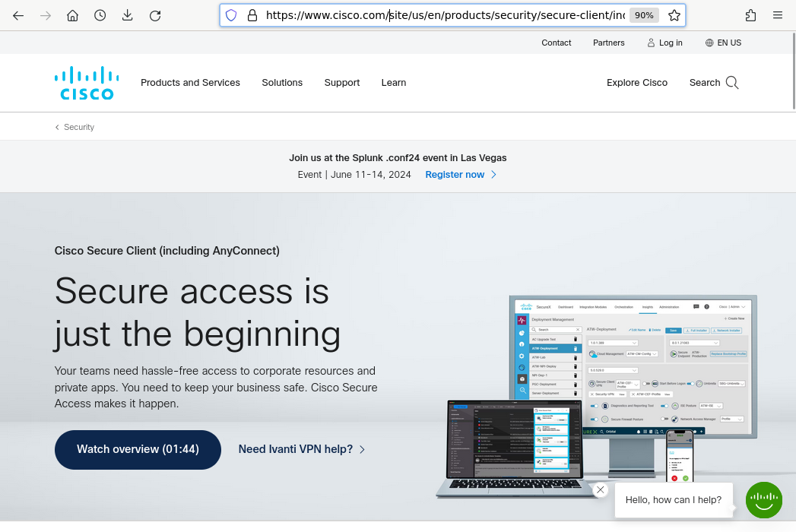The image size is (796, 532).
Task: Go back to Security breadcrumb
Action: point(78,127)
